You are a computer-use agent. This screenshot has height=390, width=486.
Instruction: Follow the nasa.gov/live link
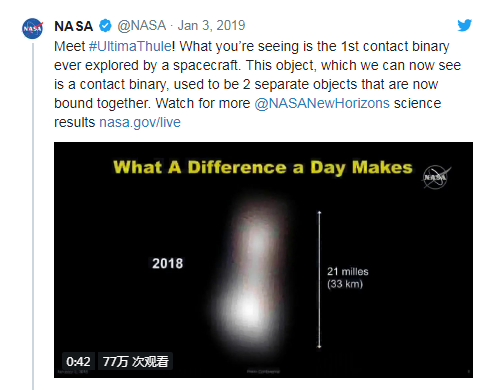coord(140,122)
